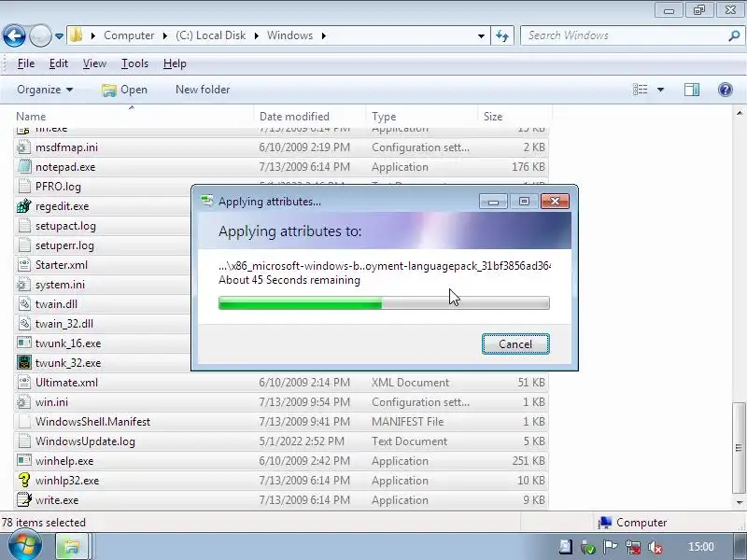Click the change view icon

pos(640,90)
